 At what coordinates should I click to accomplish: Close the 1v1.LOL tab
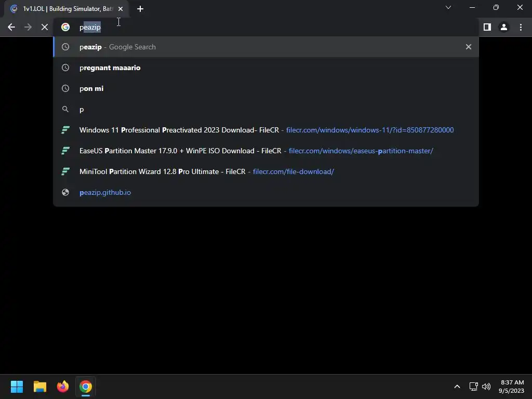point(121,9)
